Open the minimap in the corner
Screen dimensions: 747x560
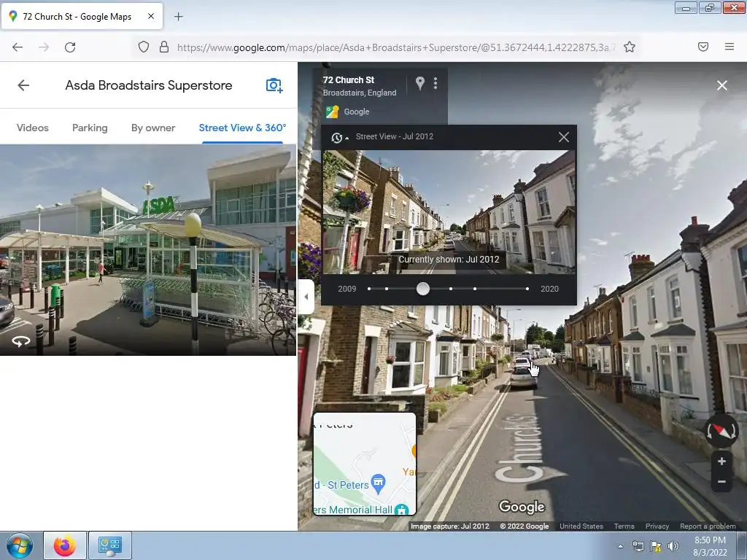365,464
